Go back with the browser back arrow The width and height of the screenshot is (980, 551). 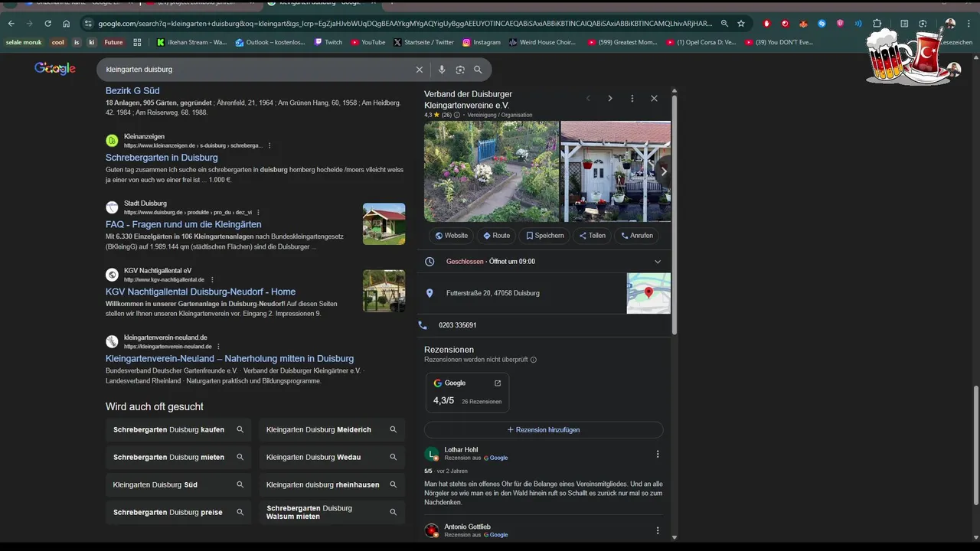point(13,24)
